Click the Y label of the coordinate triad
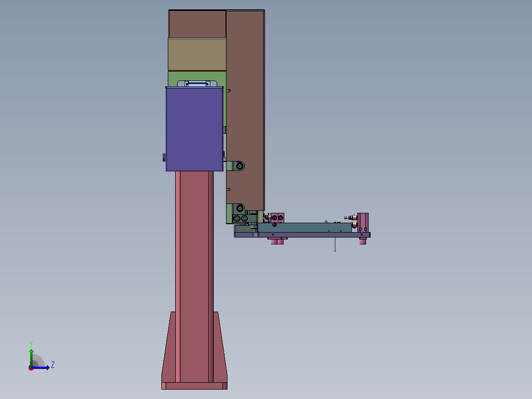Viewport: 532px width, 399px height. pyautogui.click(x=31, y=344)
